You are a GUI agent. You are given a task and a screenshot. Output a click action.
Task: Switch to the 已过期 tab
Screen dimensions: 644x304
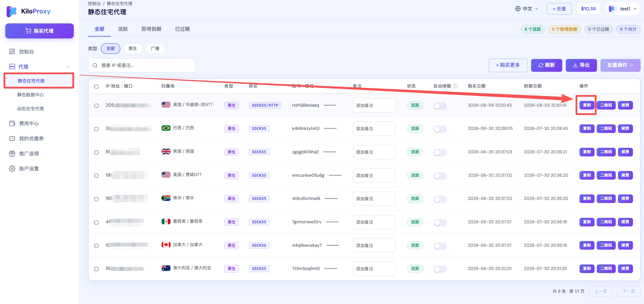(182, 29)
